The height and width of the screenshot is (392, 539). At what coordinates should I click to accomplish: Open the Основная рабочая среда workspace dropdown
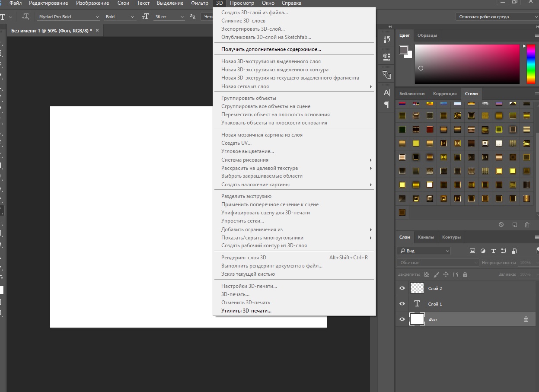click(497, 16)
